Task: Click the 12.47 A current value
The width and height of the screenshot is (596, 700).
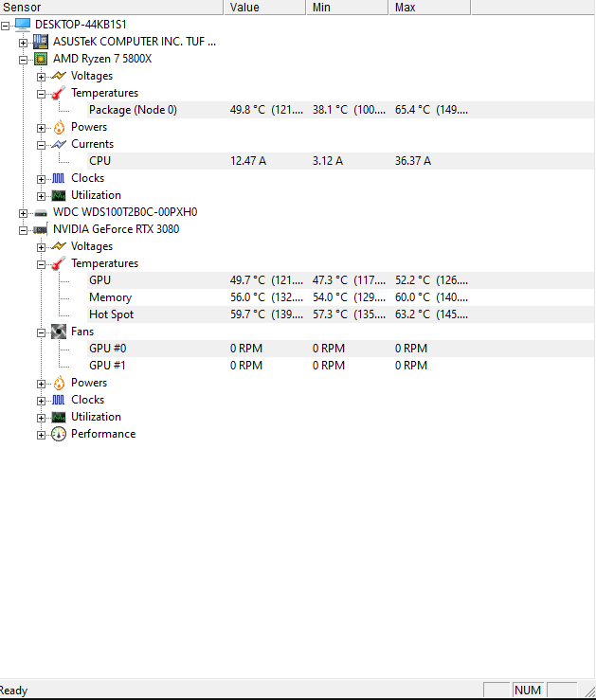Action: pyautogui.click(x=248, y=161)
